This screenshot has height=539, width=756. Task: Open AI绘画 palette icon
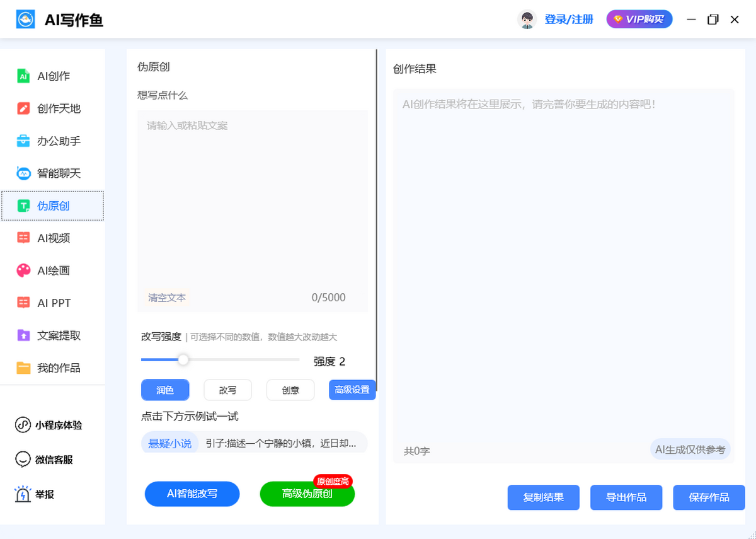coord(23,270)
